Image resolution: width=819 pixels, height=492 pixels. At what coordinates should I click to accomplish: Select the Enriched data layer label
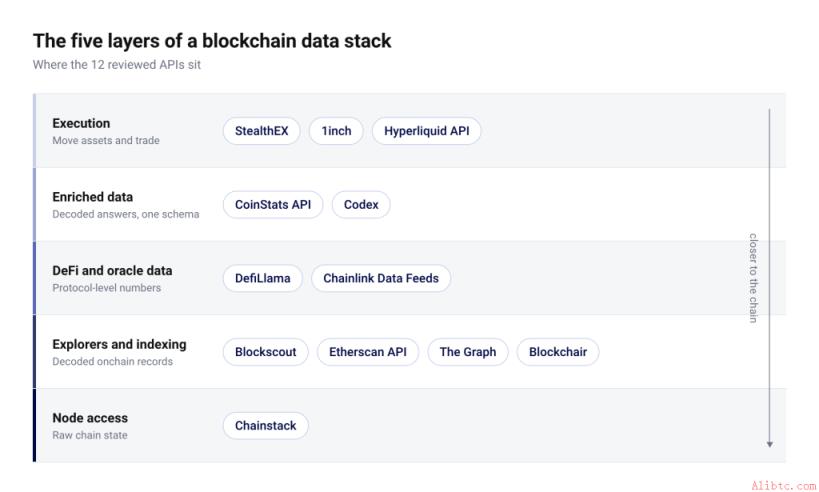[x=92, y=197]
